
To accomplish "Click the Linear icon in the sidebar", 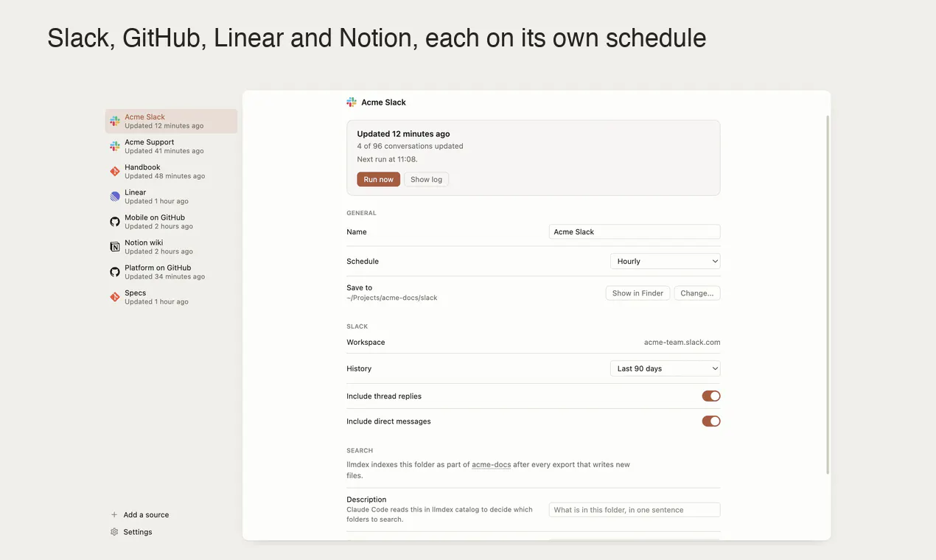I will click(115, 196).
